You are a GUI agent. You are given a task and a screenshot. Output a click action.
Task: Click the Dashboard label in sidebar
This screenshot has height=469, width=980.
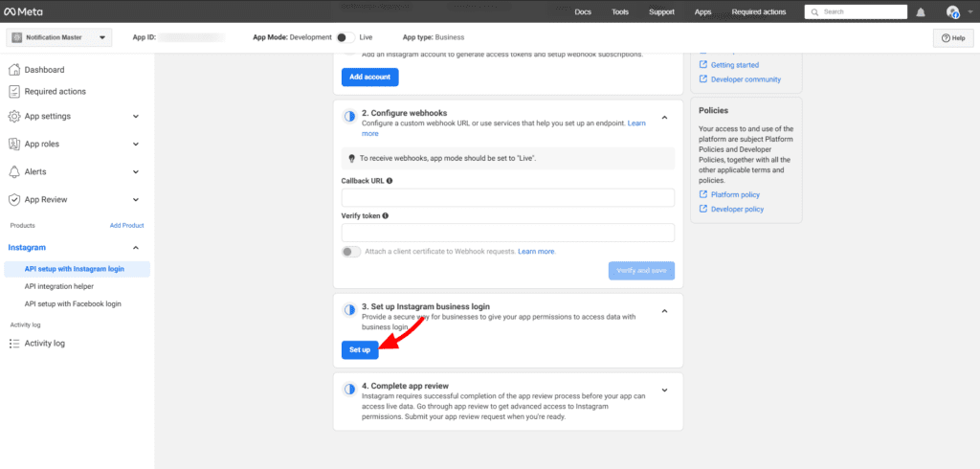point(44,70)
